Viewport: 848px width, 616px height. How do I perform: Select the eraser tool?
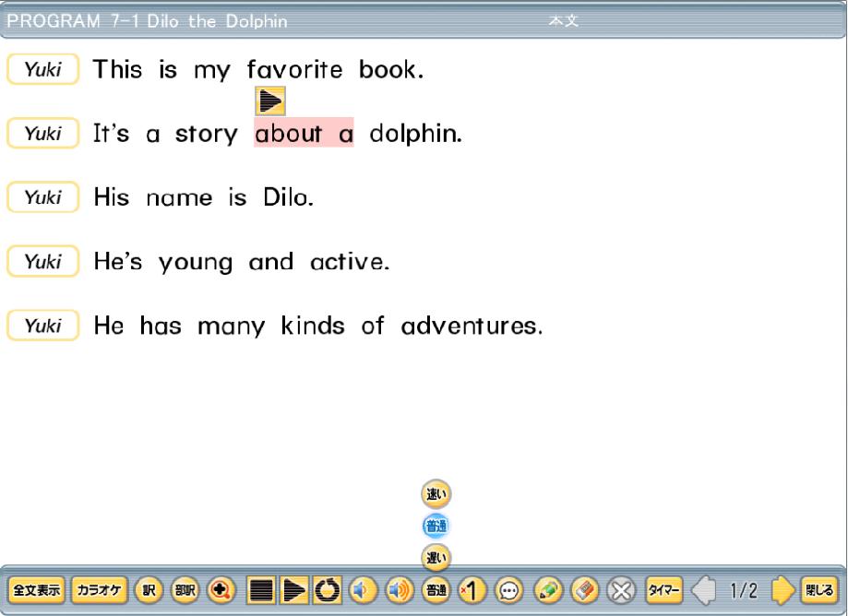pos(584,590)
